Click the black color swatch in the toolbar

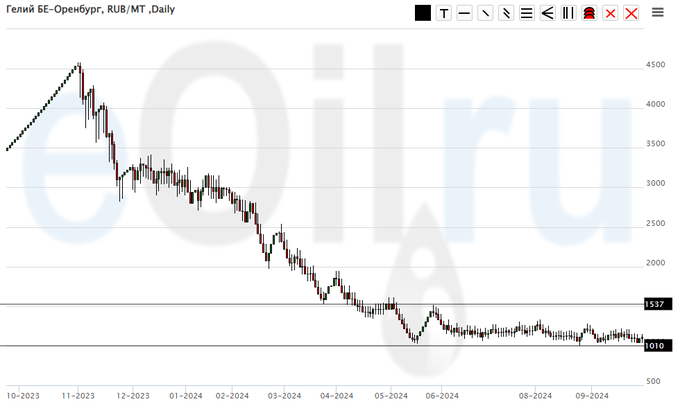(423, 13)
